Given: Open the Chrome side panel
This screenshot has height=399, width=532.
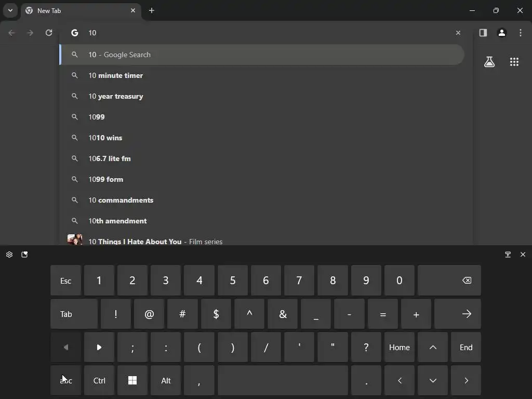Looking at the screenshot, I should (x=483, y=33).
